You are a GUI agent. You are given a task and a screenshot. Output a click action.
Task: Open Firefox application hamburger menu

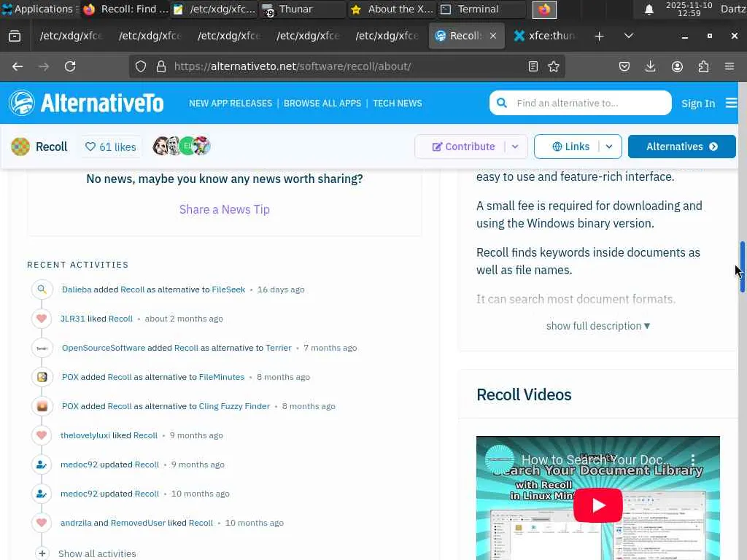coord(729,66)
